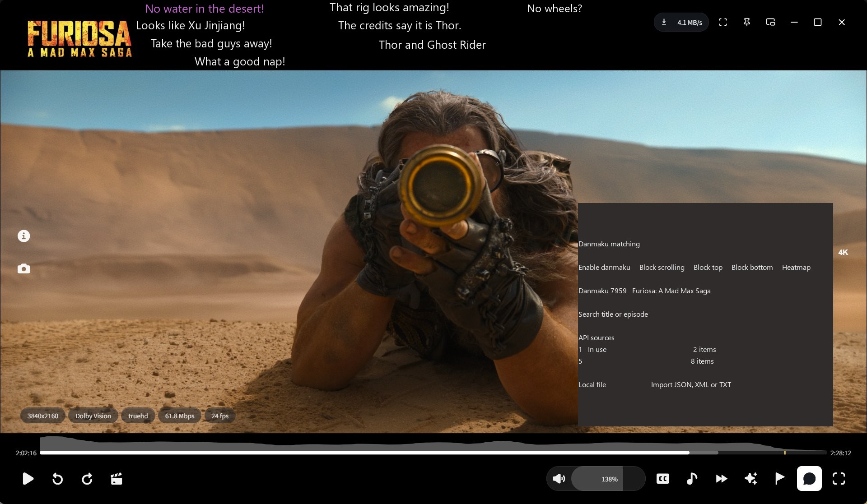Click the play button

pyautogui.click(x=28, y=479)
